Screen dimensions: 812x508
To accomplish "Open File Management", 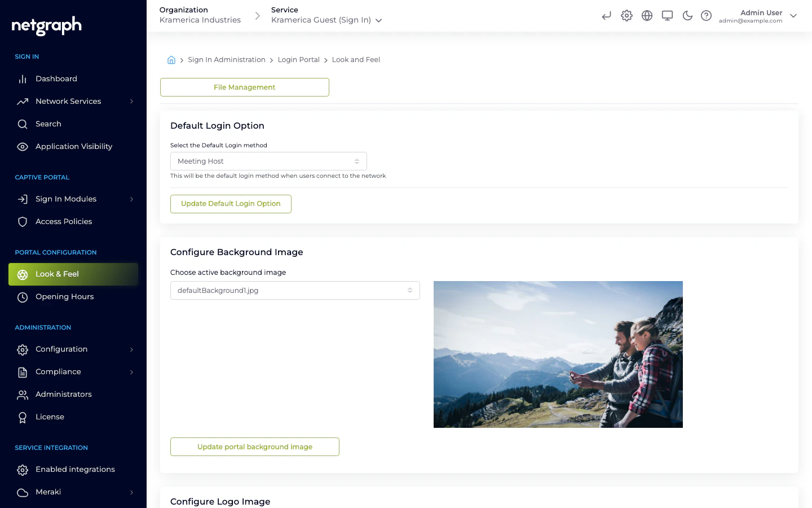I will click(x=244, y=87).
